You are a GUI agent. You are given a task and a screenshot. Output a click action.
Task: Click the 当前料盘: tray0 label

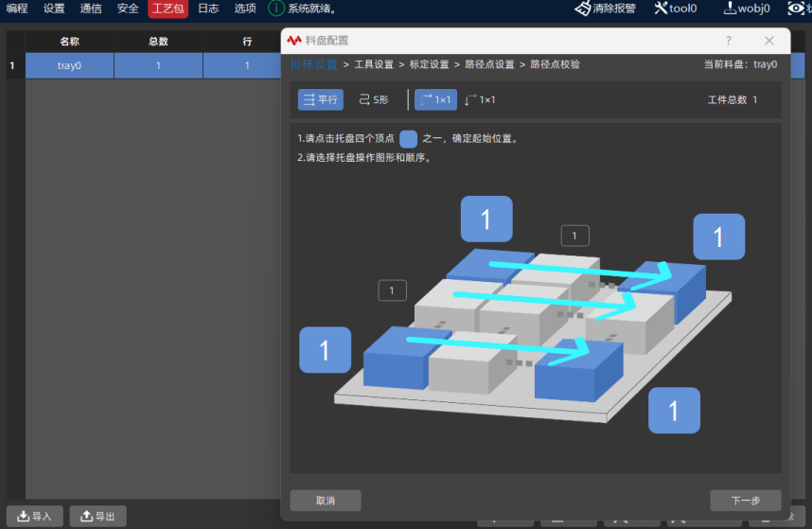740,64
